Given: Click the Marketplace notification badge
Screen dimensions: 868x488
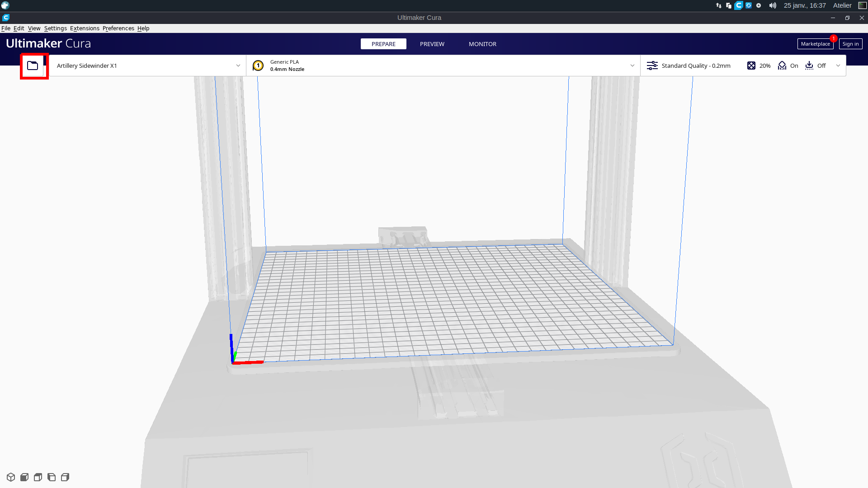Looking at the screenshot, I should coord(833,38).
